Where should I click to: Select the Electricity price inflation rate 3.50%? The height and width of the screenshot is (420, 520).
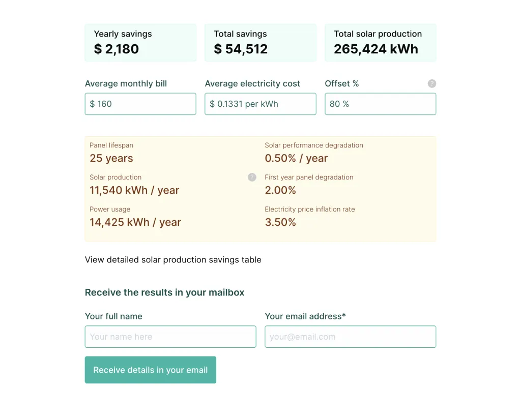click(x=280, y=223)
